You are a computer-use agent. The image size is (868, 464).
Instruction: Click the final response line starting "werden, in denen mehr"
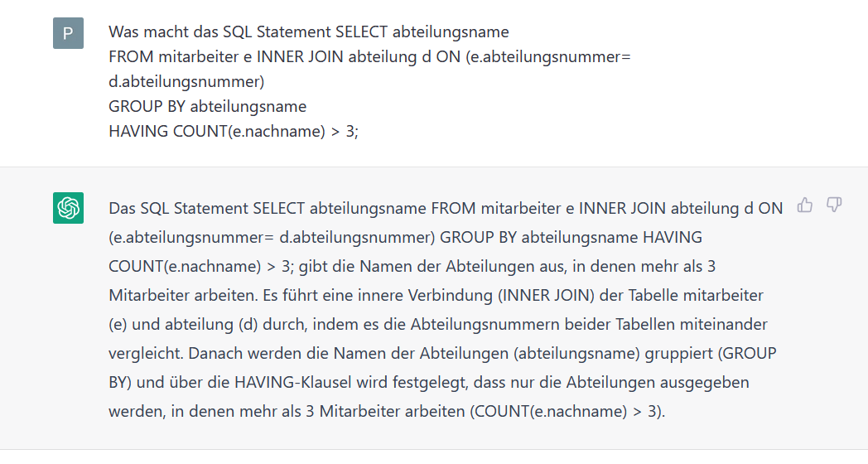(387, 412)
